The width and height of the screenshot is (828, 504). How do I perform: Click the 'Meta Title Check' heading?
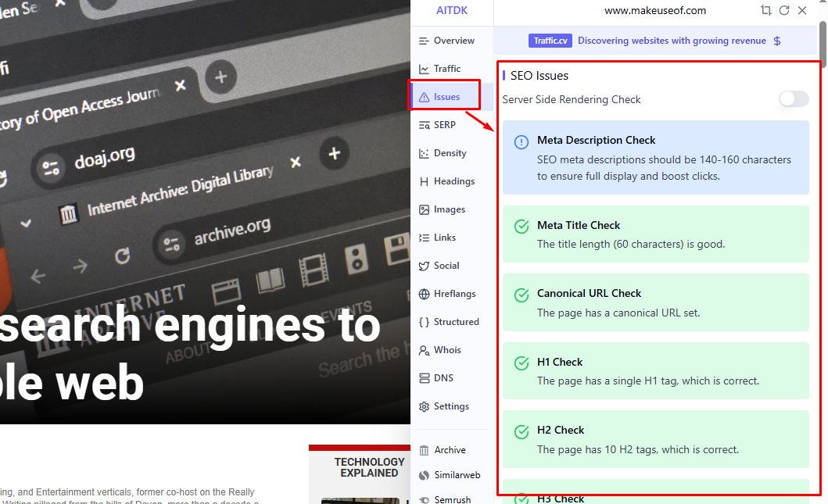click(579, 225)
